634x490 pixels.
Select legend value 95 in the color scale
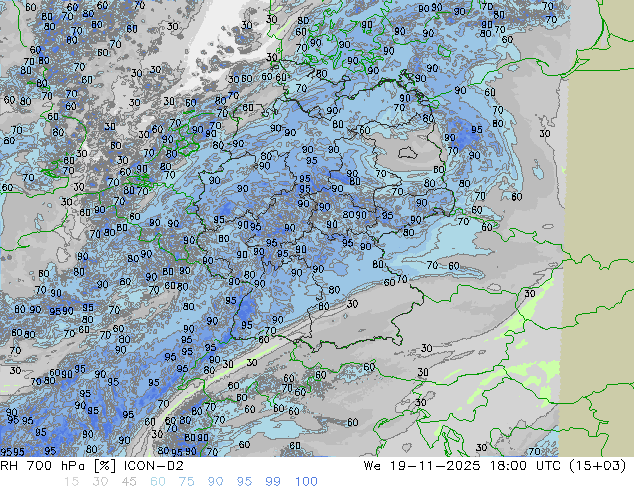[x=244, y=482]
